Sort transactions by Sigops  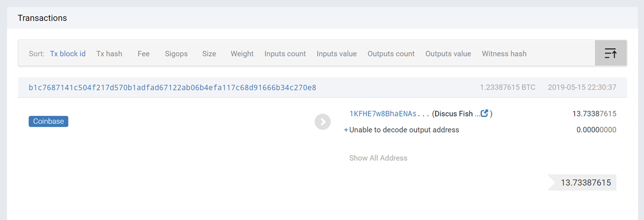coord(176,54)
